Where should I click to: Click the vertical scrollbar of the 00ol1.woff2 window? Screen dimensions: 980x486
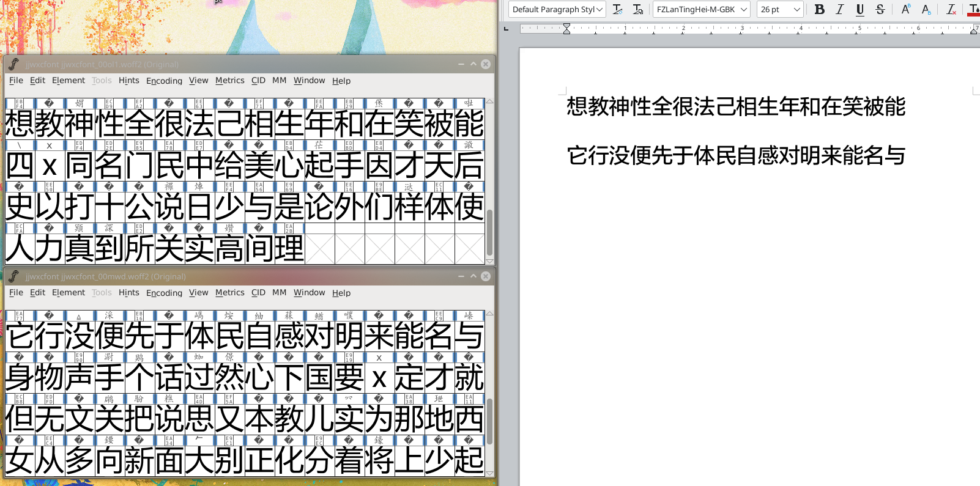(489, 232)
